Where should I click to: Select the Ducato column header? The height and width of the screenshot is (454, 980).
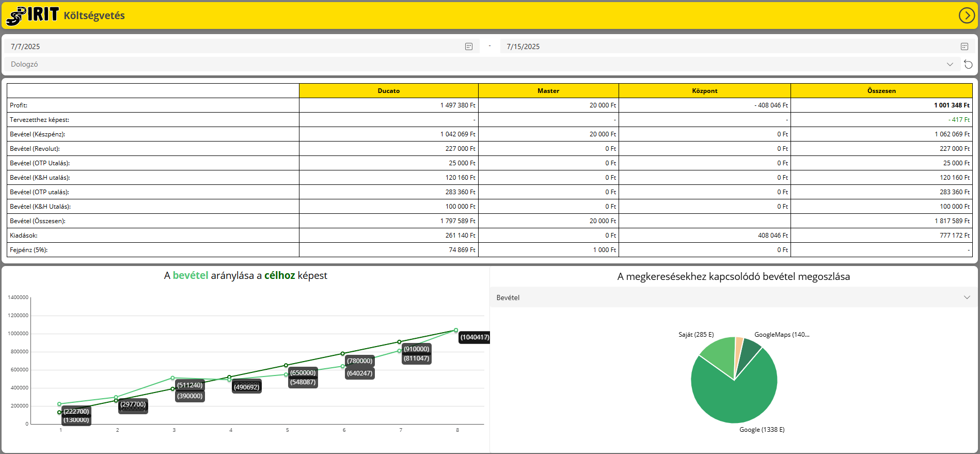tap(388, 91)
